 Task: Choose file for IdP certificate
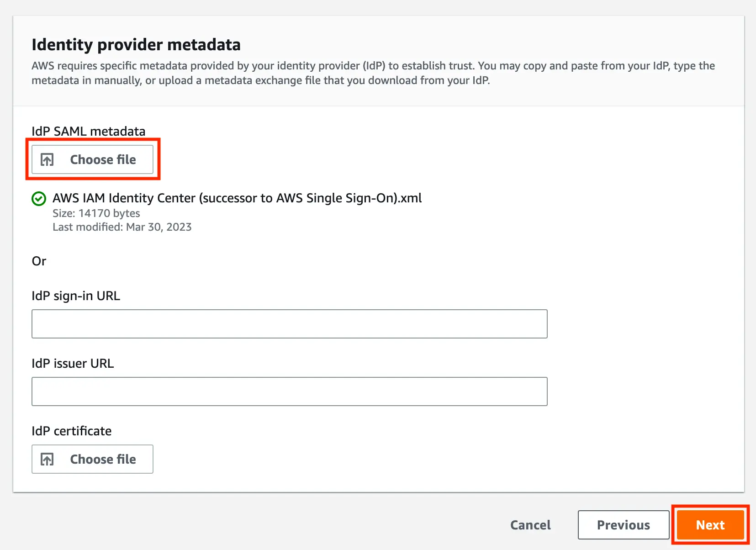(92, 459)
